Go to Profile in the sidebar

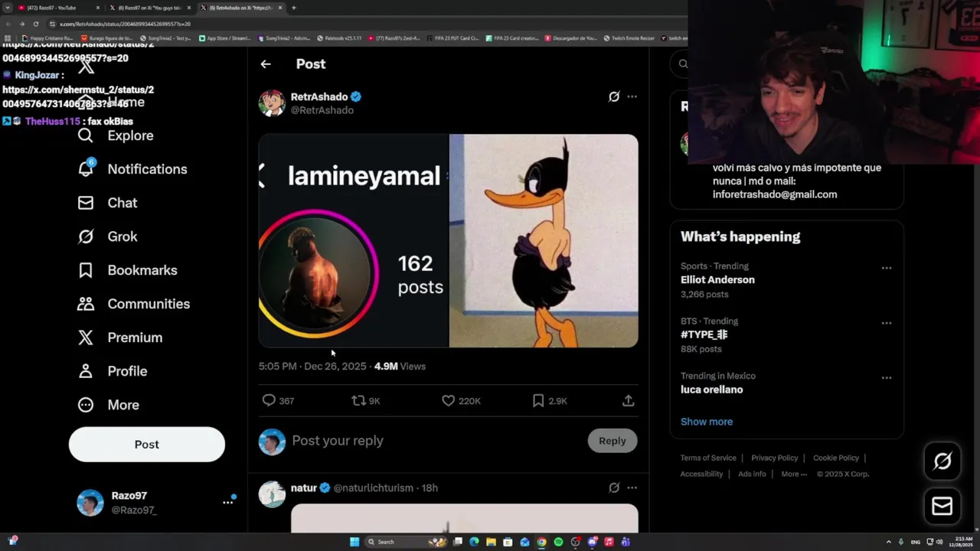tap(112, 371)
